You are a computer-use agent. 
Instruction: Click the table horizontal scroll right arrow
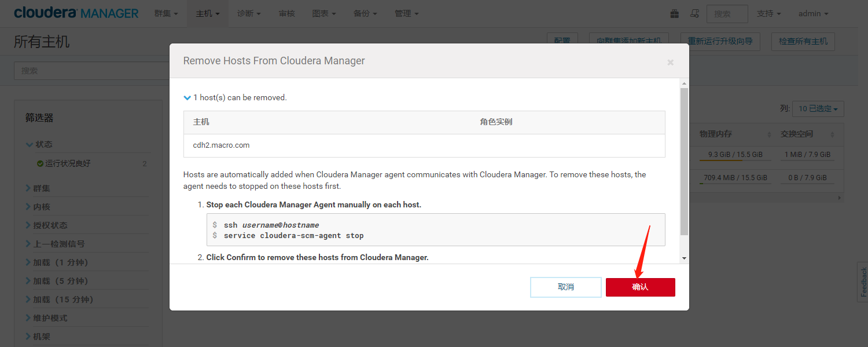(840, 198)
